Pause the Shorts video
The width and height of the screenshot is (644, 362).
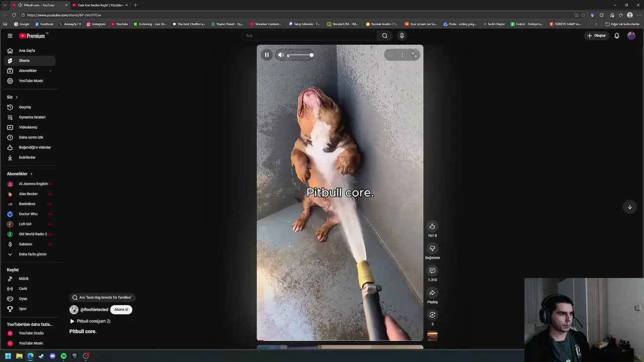click(267, 55)
